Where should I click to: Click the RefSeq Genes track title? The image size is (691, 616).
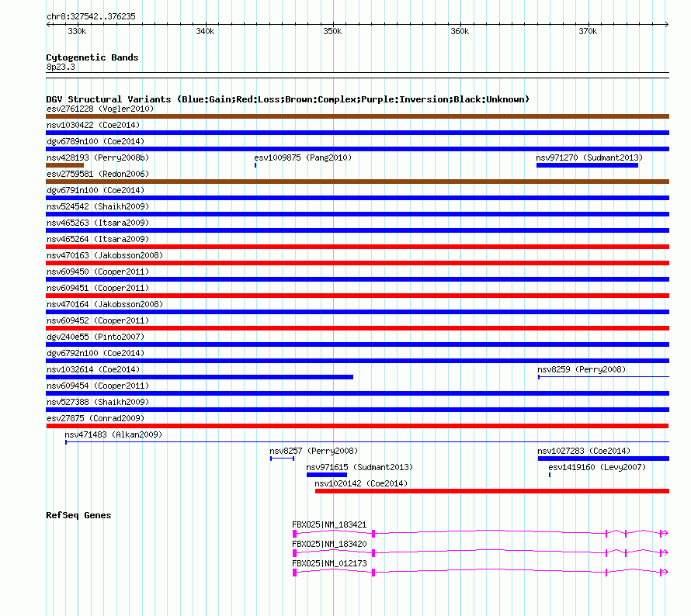[x=78, y=515]
